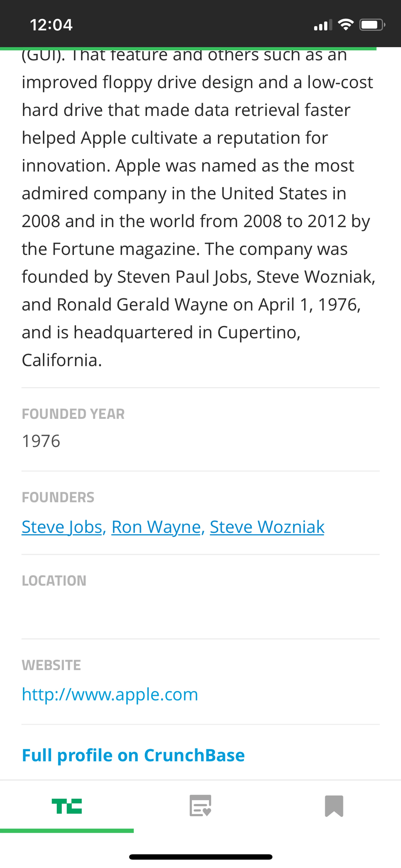The height and width of the screenshot is (868, 401).
Task: Open the Steve Wozniak founder link
Action: point(267,527)
